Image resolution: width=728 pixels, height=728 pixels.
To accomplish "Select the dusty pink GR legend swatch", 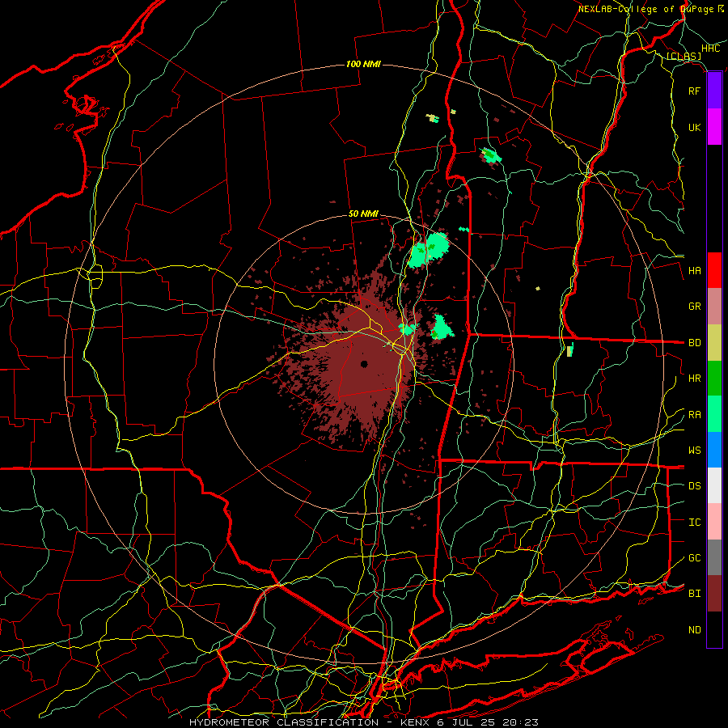I will 714,307.
